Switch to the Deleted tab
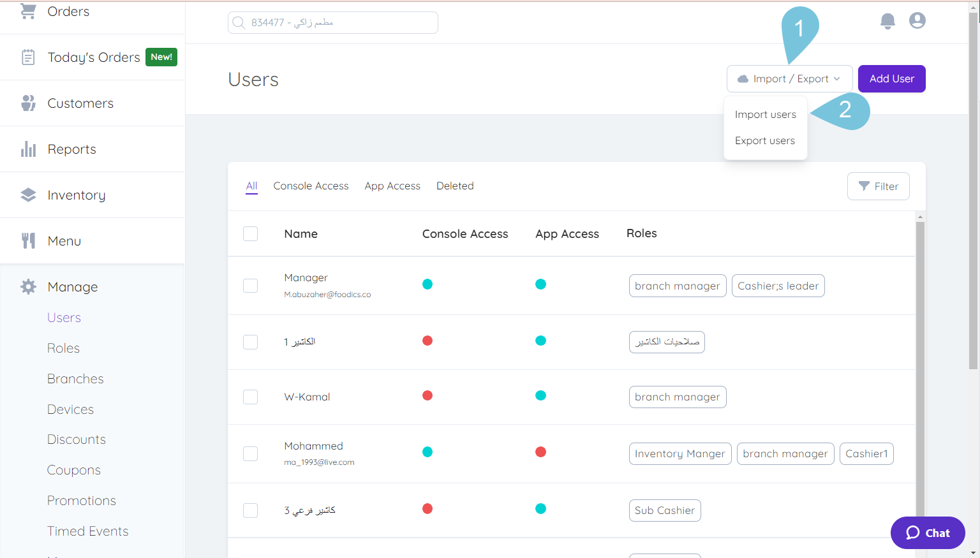980x558 pixels. coord(455,186)
